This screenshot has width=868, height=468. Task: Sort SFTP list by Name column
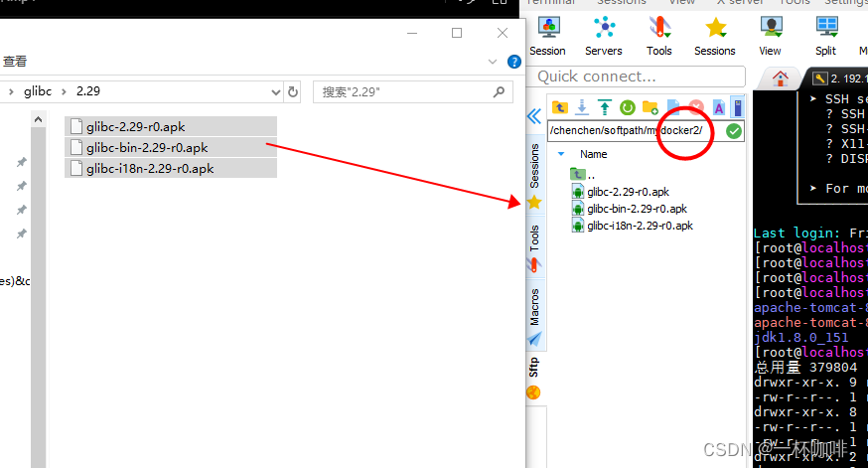point(594,155)
